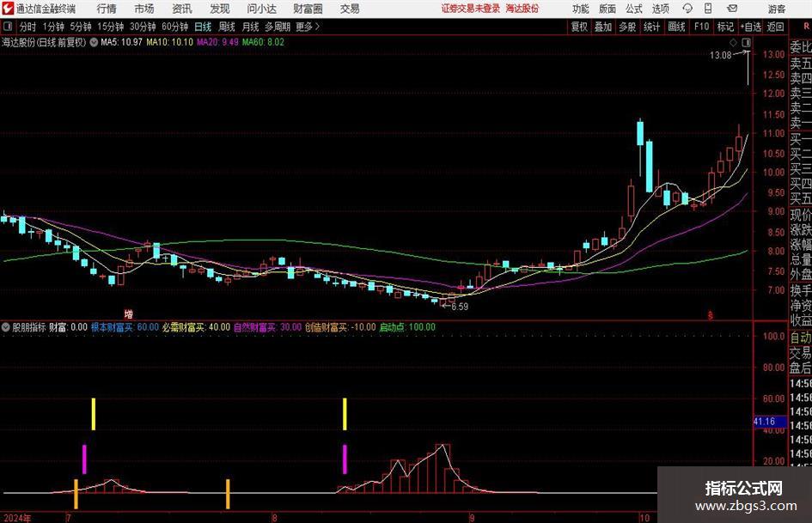The width and height of the screenshot is (812, 523).
Task: Open the 发现 menu
Action: [220, 9]
